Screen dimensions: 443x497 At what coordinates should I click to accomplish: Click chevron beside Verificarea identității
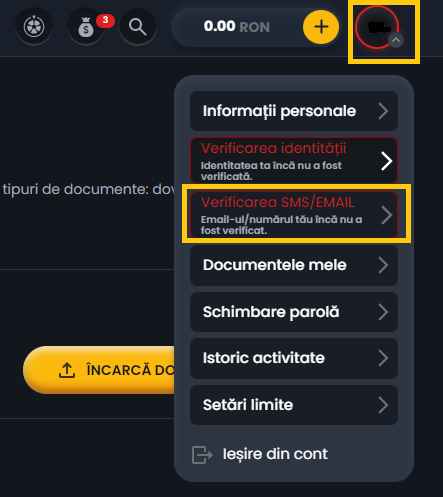pyautogui.click(x=386, y=161)
